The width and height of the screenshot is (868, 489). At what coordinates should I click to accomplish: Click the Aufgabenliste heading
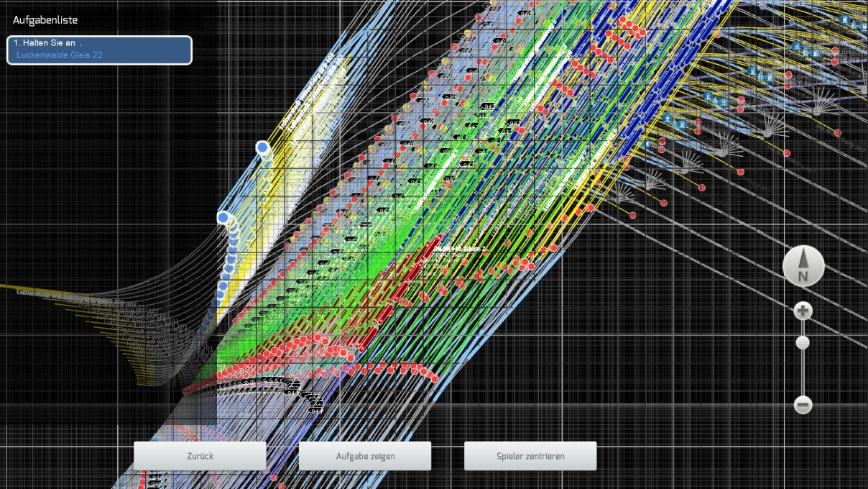45,20
